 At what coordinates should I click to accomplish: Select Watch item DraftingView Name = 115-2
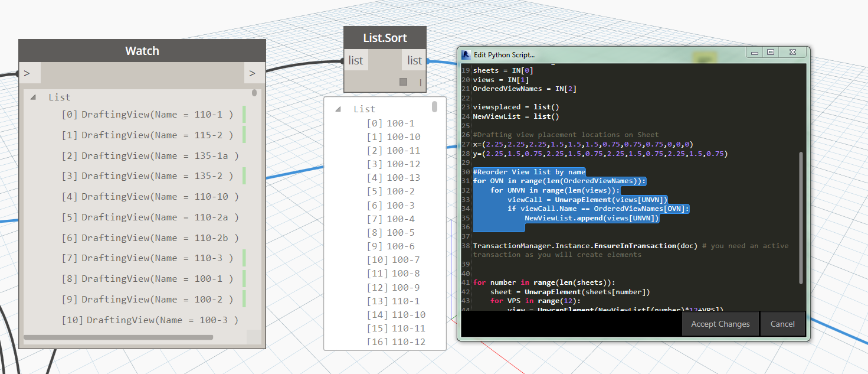pyautogui.click(x=148, y=135)
